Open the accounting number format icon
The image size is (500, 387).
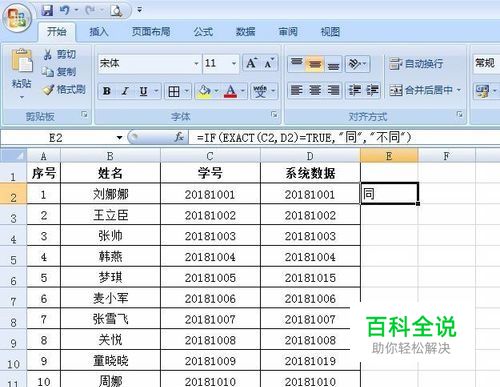482,91
